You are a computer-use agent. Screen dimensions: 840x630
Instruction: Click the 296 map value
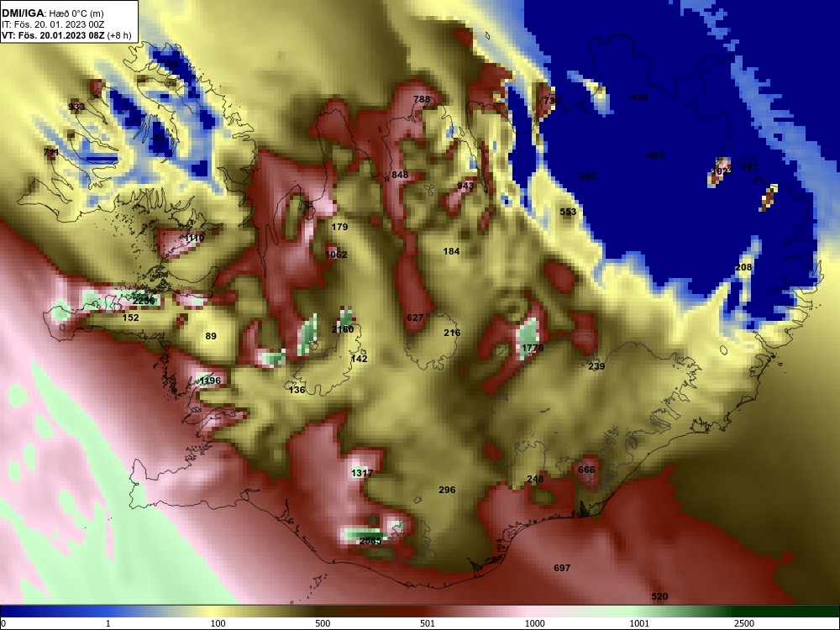tap(447, 490)
